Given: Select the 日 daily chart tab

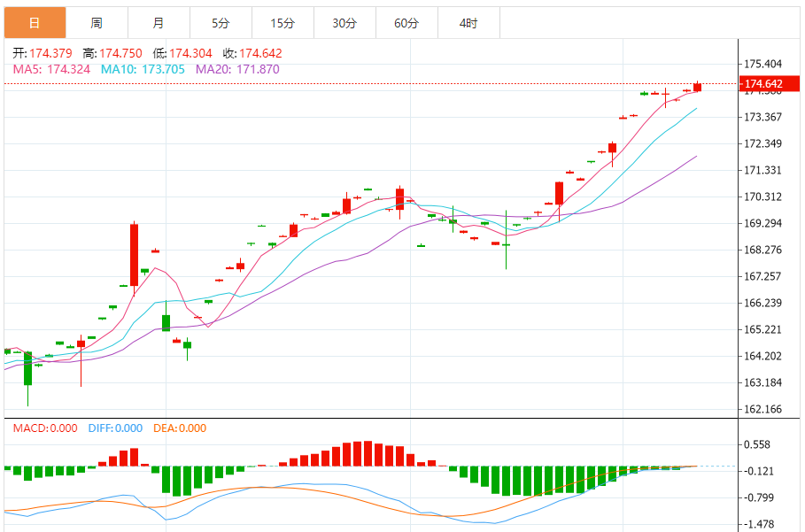Looking at the screenshot, I should (35, 23).
